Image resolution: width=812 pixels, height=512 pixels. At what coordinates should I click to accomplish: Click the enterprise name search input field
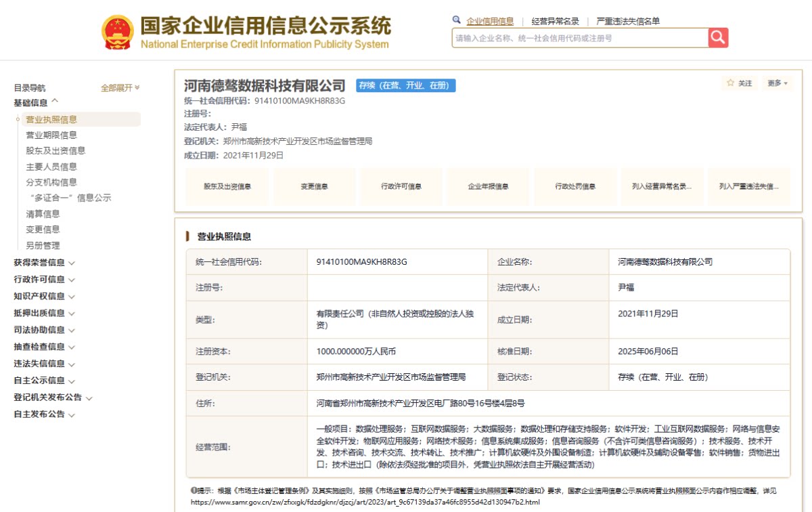click(x=580, y=38)
